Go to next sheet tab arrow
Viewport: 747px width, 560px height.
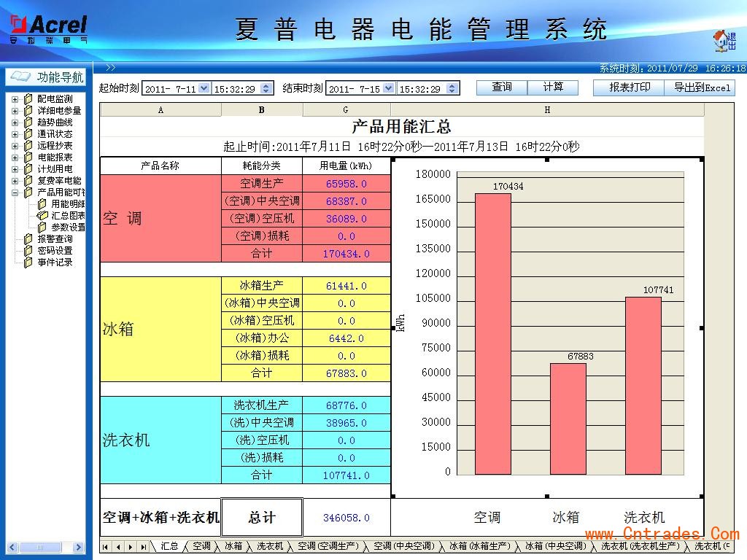pyautogui.click(x=130, y=547)
